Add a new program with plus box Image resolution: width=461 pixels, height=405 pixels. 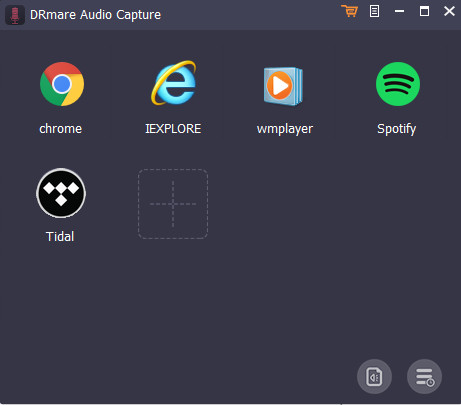coord(173,204)
